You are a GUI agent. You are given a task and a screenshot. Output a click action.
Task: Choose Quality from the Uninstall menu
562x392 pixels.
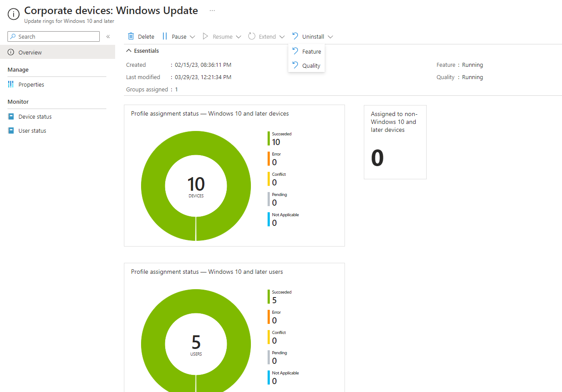tap(307, 65)
